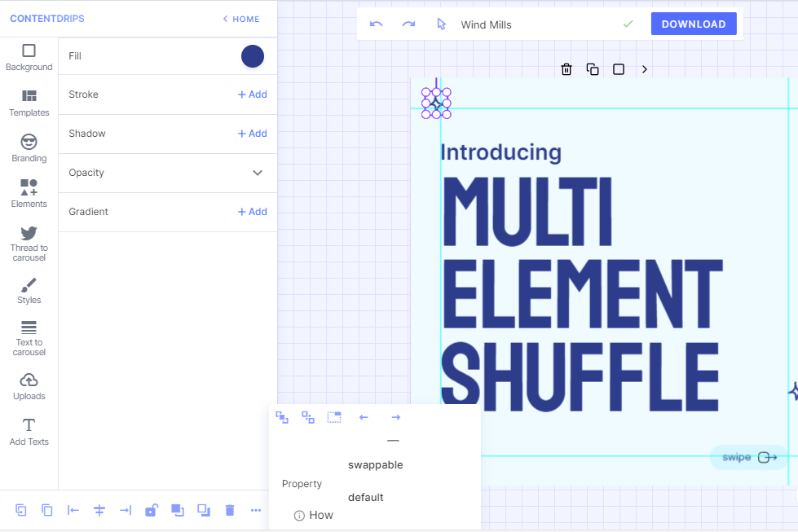The width and height of the screenshot is (798, 532).
Task: Delete the slide using the trash icon above the canvas
Action: (567, 69)
